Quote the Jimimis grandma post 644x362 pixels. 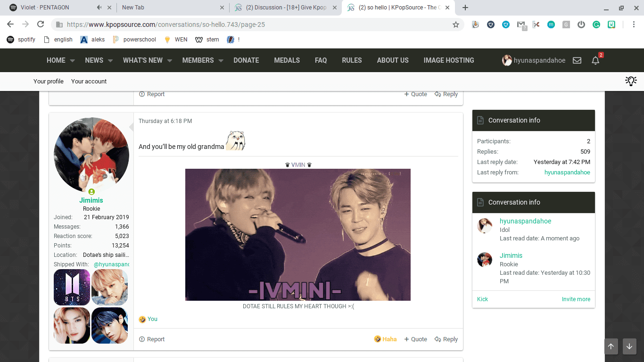click(x=415, y=339)
